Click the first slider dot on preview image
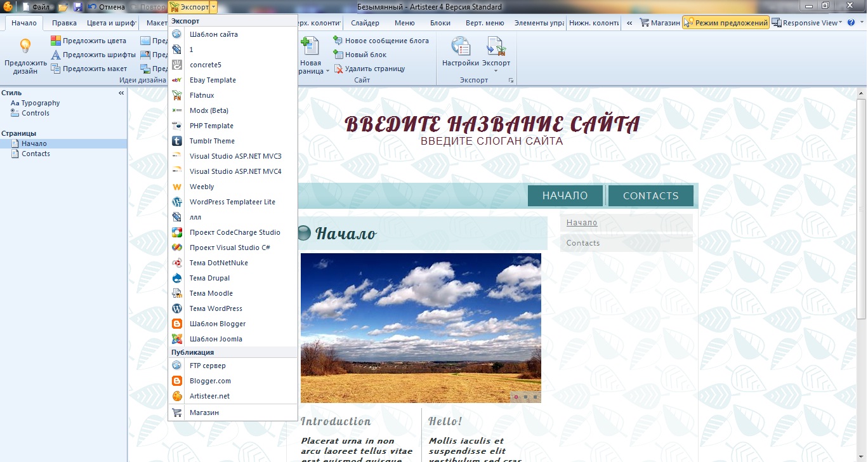 click(x=516, y=397)
